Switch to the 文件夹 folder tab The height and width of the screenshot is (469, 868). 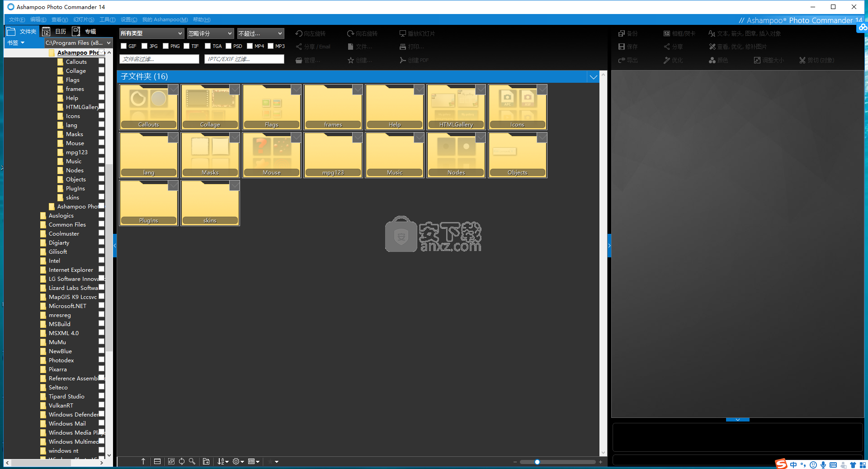[x=22, y=31]
